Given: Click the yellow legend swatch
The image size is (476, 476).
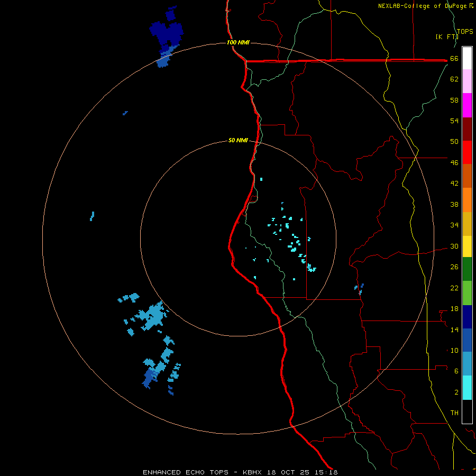Looking at the screenshot, I should click(x=467, y=246).
